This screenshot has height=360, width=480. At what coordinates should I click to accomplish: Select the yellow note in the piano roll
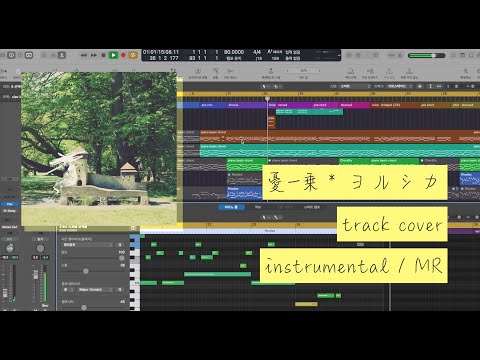[x=306, y=304]
